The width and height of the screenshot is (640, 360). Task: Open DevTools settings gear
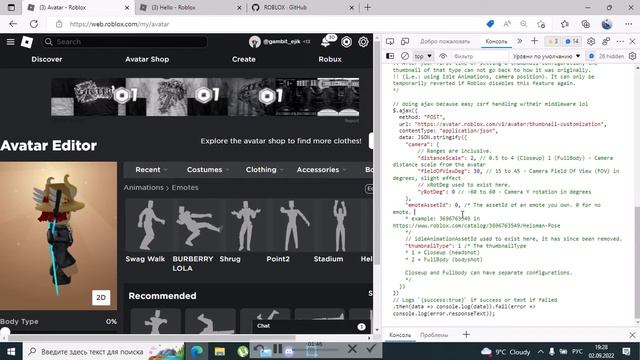[591, 41]
